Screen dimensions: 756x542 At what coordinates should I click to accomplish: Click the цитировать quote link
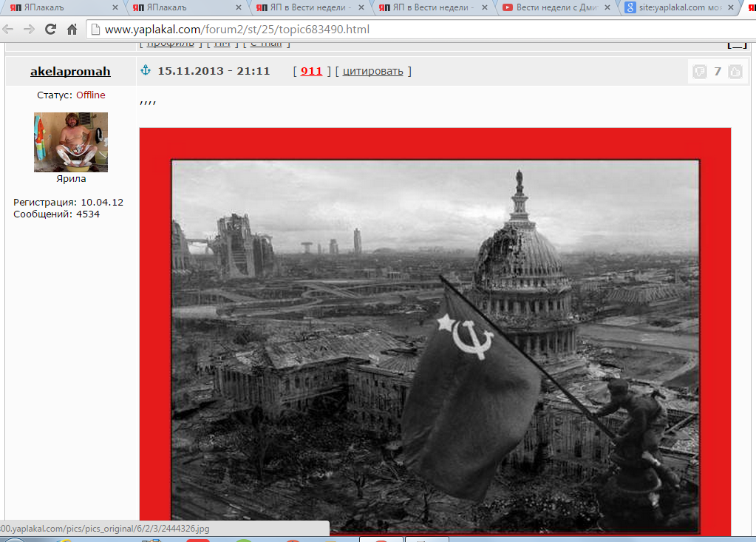point(372,71)
